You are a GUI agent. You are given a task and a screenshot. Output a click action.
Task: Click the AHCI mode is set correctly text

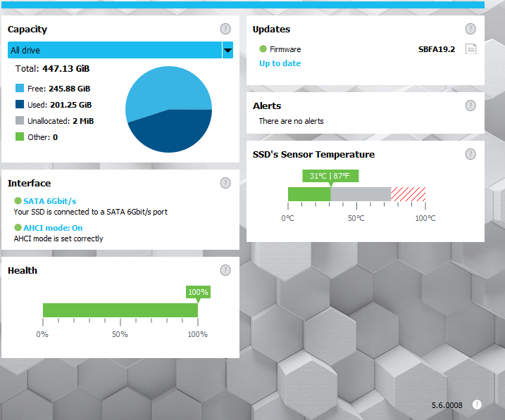pyautogui.click(x=58, y=238)
